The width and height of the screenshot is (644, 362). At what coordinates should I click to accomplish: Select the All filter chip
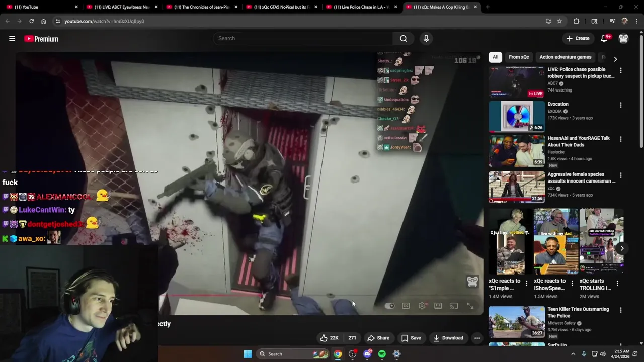[495, 57]
